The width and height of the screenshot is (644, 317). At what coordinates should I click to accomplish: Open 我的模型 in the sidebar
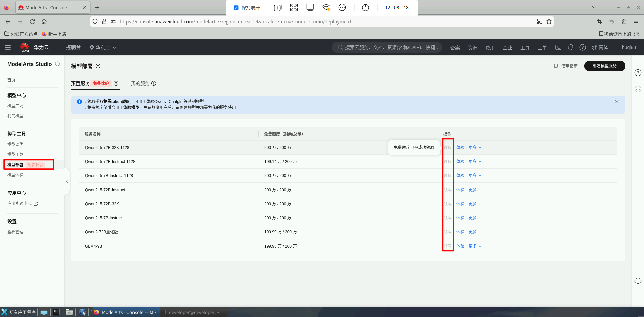pyautogui.click(x=15, y=116)
